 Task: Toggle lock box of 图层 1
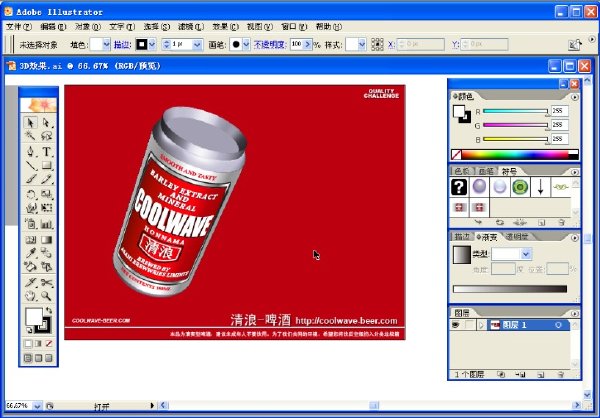tap(469, 325)
